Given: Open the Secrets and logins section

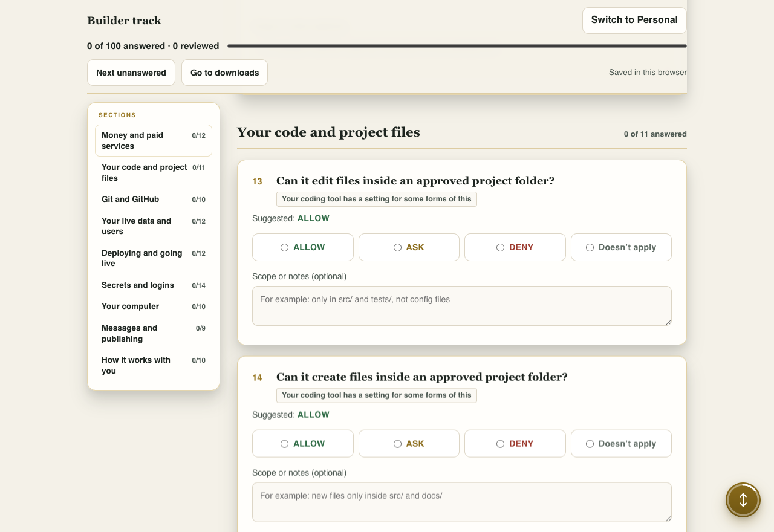Looking at the screenshot, I should pos(154,285).
